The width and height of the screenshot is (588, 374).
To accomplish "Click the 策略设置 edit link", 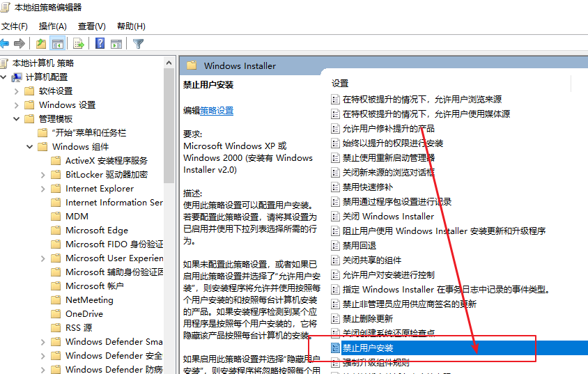I will 217,111.
